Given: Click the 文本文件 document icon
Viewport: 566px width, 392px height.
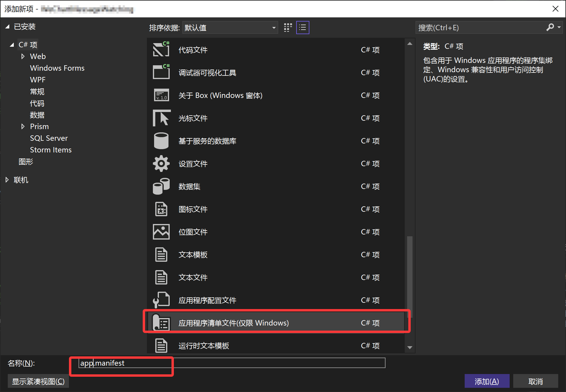Looking at the screenshot, I should [161, 277].
